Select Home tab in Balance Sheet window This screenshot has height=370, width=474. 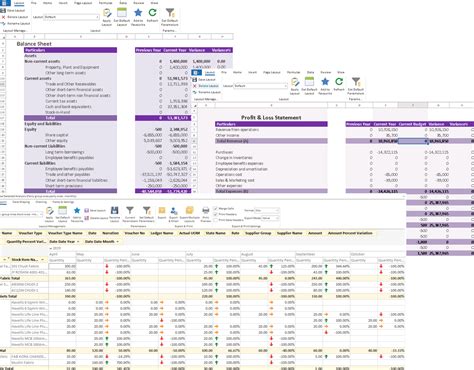point(47,3)
